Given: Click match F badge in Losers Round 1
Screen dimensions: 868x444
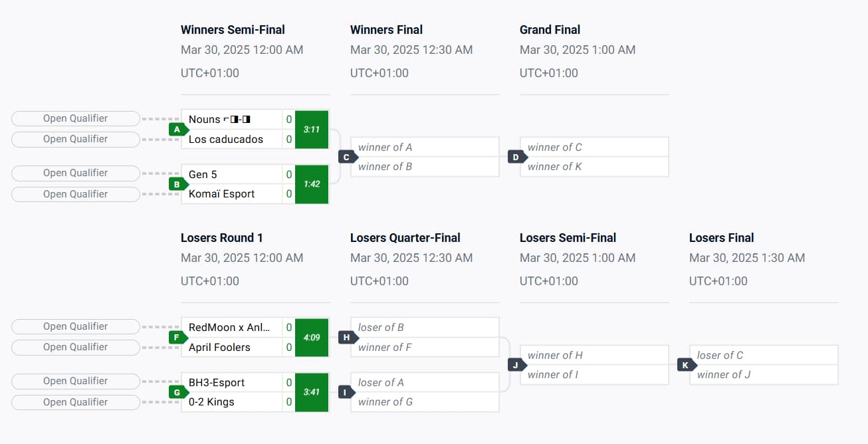Looking at the screenshot, I should point(178,338).
